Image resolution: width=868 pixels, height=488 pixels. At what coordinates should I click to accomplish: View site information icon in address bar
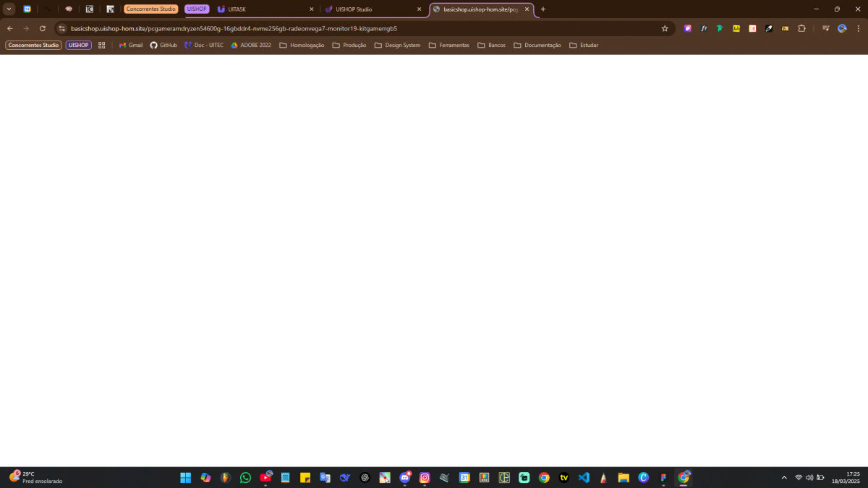tap(62, 28)
